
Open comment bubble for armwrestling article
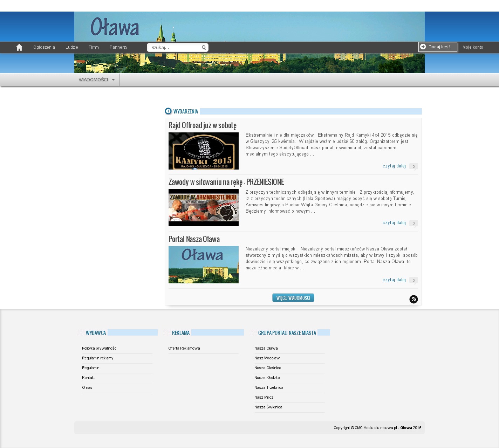[x=413, y=223]
